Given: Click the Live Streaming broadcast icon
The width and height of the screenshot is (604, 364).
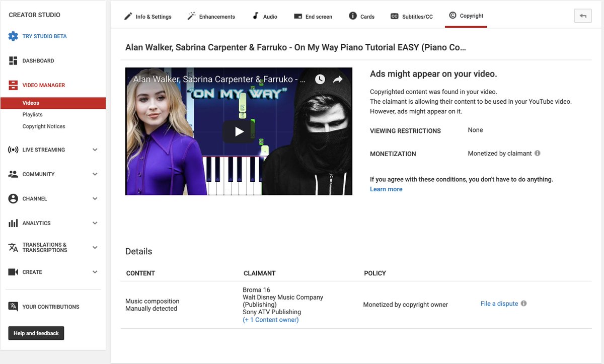Looking at the screenshot, I should pos(13,150).
